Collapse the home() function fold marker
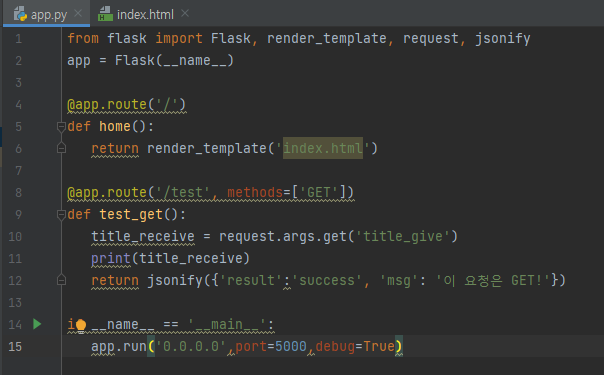 (x=61, y=126)
